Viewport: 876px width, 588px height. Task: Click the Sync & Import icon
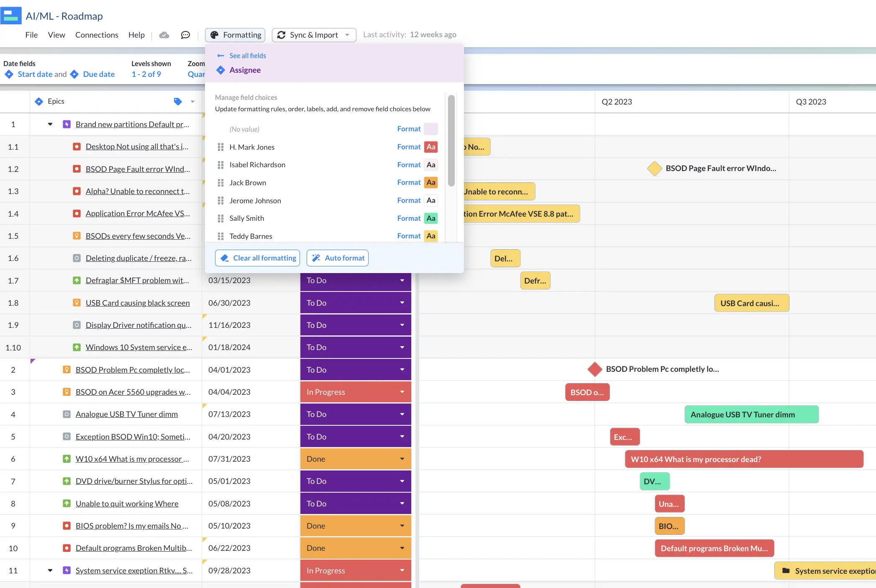coord(281,35)
